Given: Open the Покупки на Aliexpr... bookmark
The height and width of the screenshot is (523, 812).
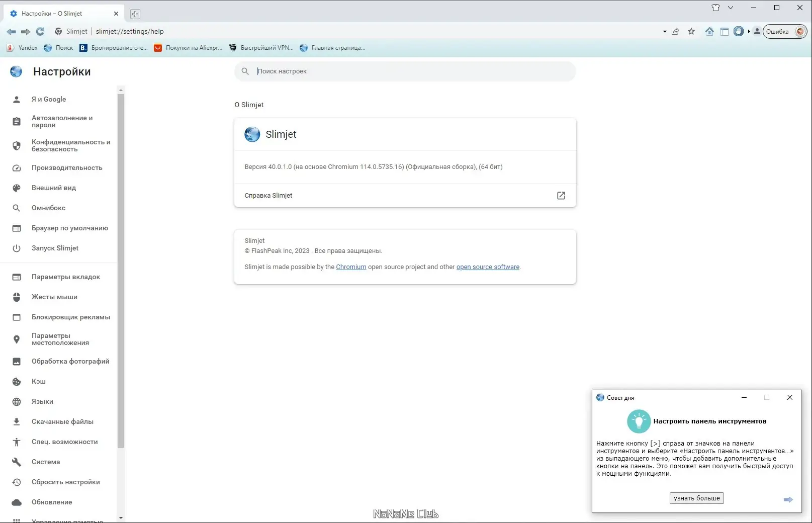Looking at the screenshot, I should [x=188, y=48].
